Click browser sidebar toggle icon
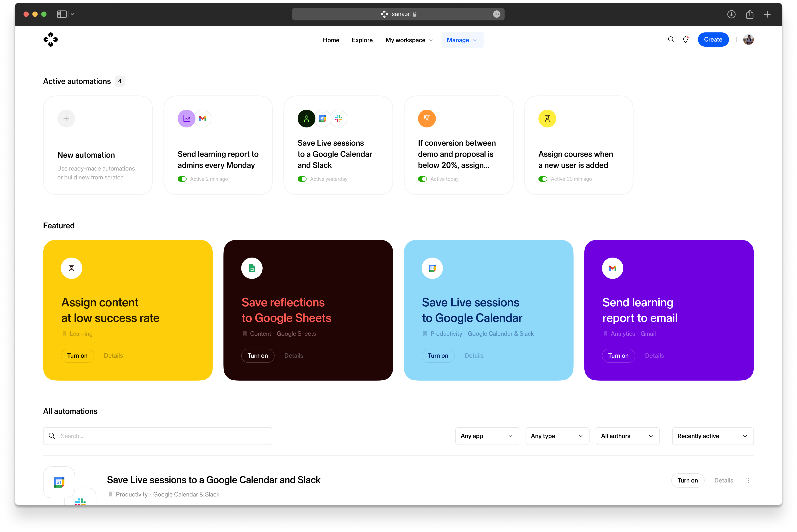 coord(62,14)
